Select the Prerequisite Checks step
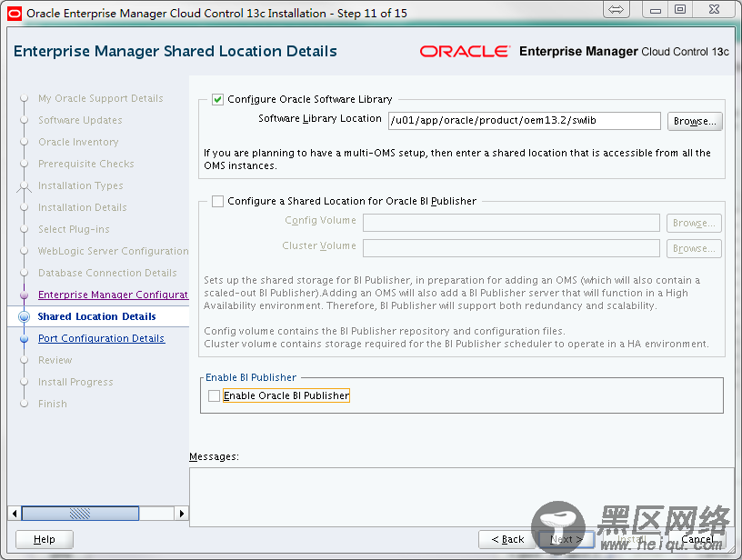This screenshot has height=560, width=742. (86, 164)
